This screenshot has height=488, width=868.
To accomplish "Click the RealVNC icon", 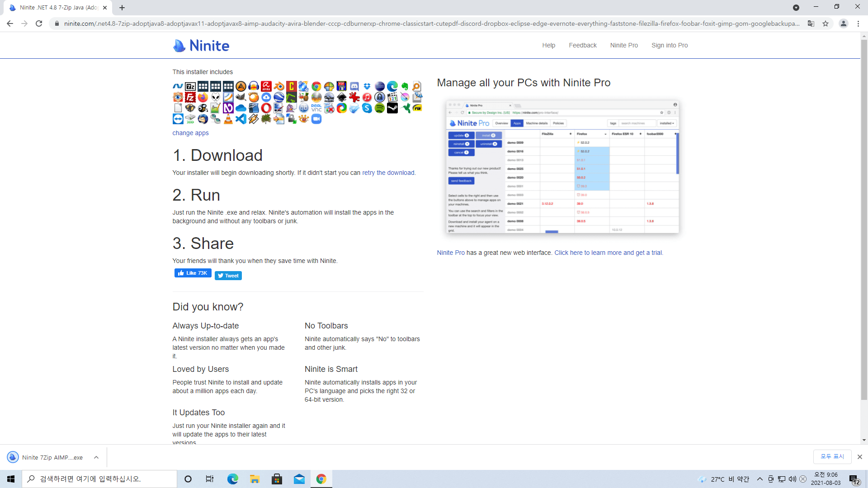I will (316, 108).
